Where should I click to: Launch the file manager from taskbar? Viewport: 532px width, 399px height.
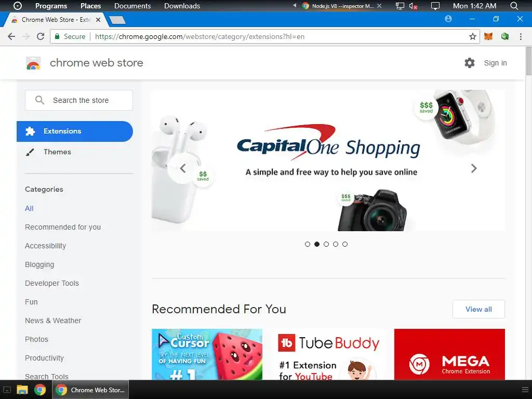click(x=22, y=390)
